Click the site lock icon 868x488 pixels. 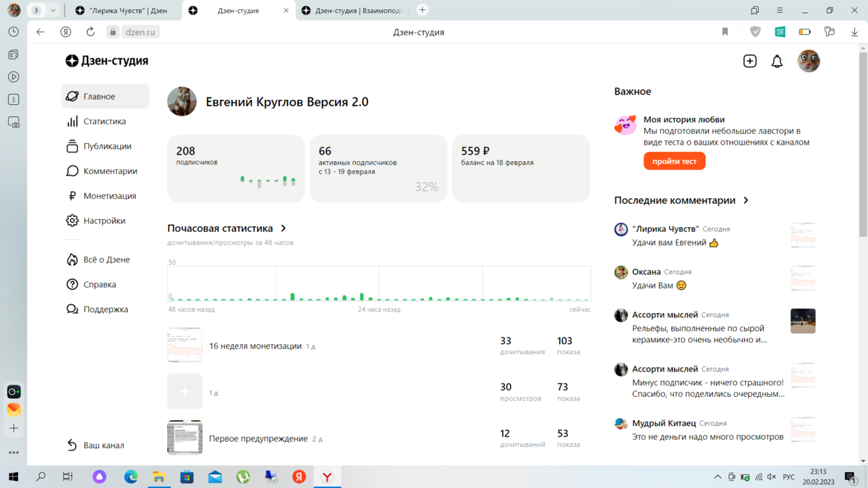pyautogui.click(x=113, y=32)
